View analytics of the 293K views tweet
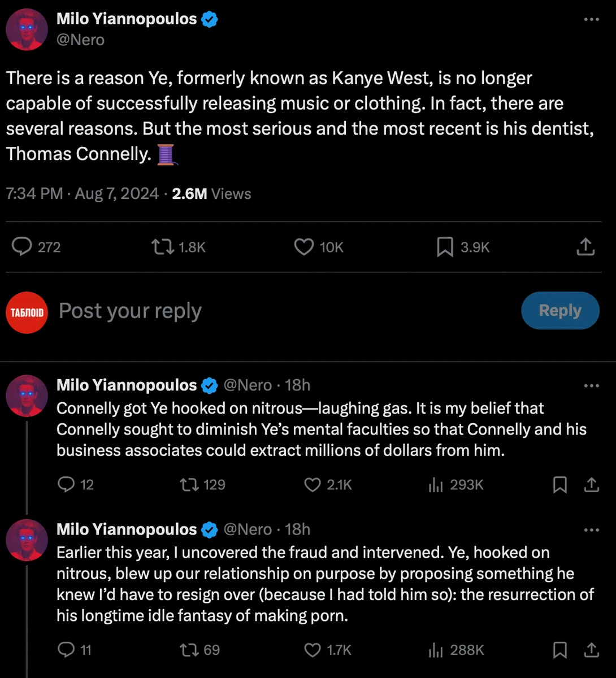The image size is (616, 678). [436, 485]
